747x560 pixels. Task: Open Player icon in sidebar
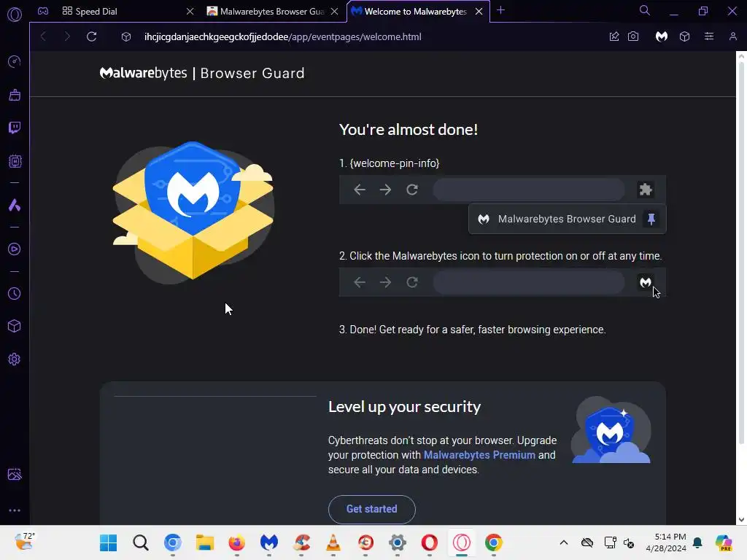(x=15, y=249)
